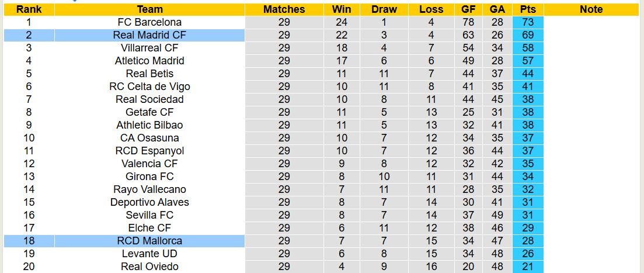Screen dimensions: 644x273
Task: Click the Win column header
Action: (341, 9)
